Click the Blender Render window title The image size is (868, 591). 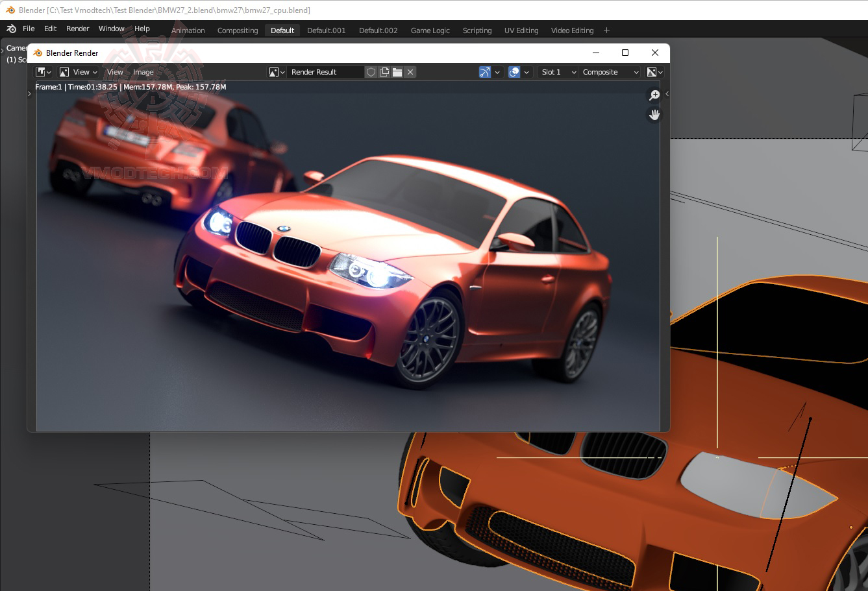point(72,53)
